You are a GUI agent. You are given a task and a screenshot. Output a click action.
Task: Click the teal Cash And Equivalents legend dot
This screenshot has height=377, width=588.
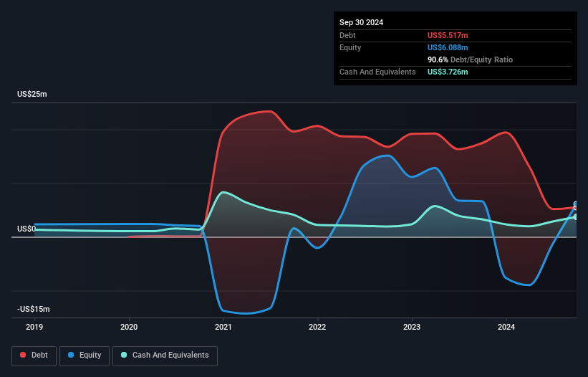pos(124,355)
